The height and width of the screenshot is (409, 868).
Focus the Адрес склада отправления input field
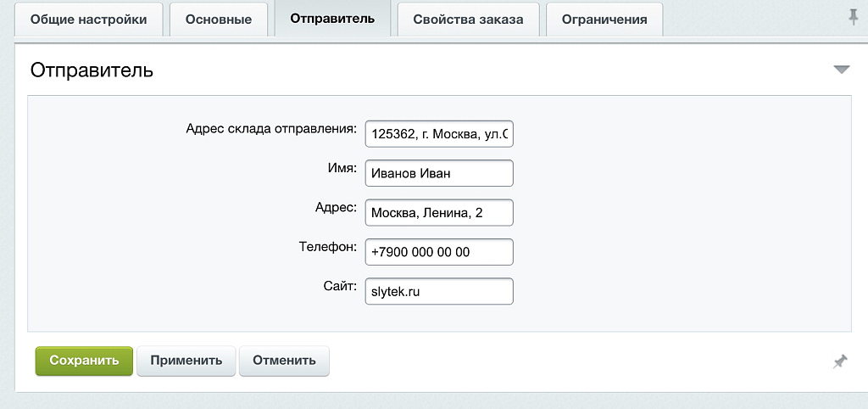pyautogui.click(x=439, y=134)
